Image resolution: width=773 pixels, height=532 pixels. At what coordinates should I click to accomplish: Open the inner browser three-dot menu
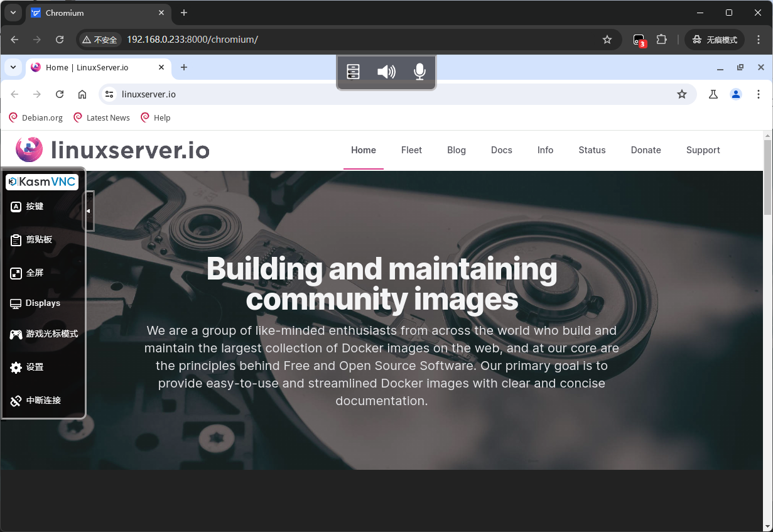click(759, 94)
